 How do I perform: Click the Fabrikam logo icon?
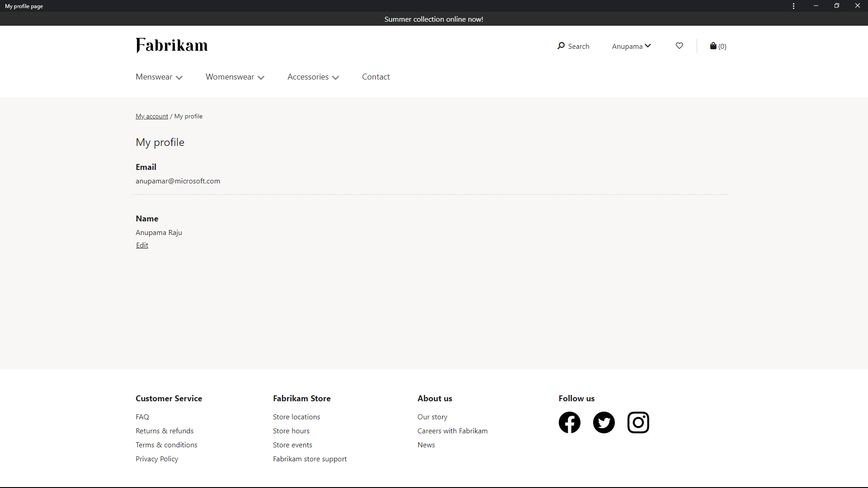171,46
